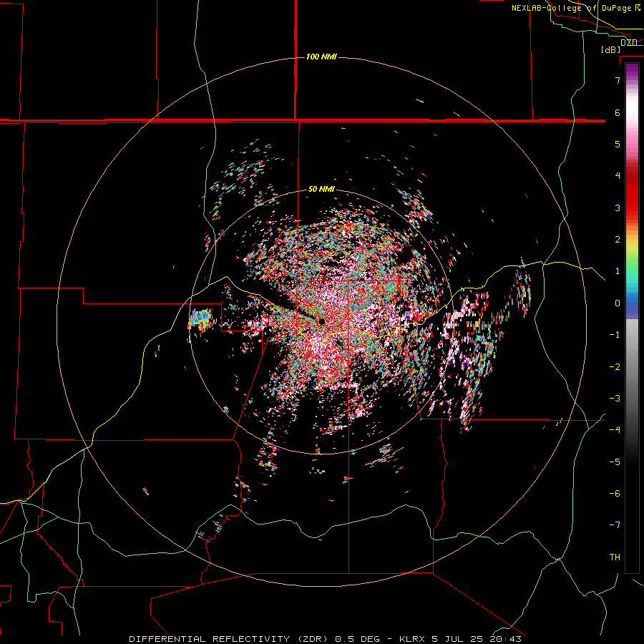Click the scale value 3
Screen dimensions: 644x644
pos(618,208)
